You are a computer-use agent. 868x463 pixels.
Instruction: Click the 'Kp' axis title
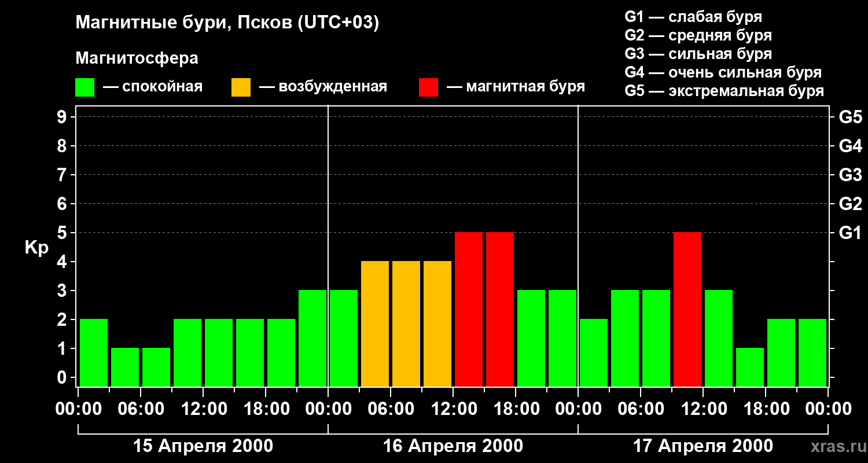point(36,247)
